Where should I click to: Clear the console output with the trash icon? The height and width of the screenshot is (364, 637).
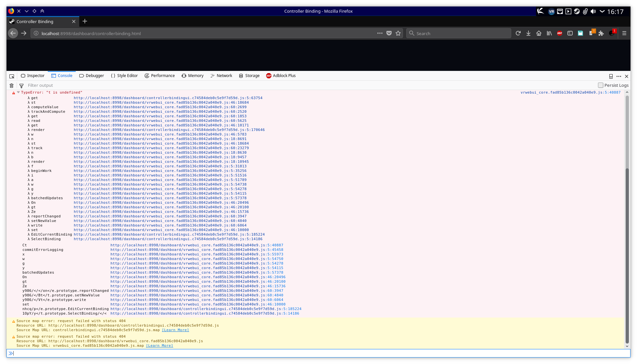tap(11, 85)
